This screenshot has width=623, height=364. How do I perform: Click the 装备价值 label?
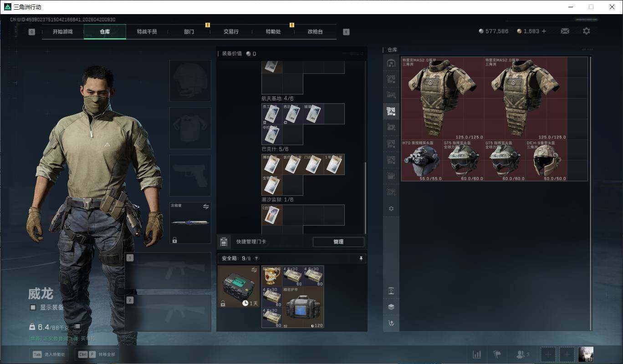coord(232,54)
